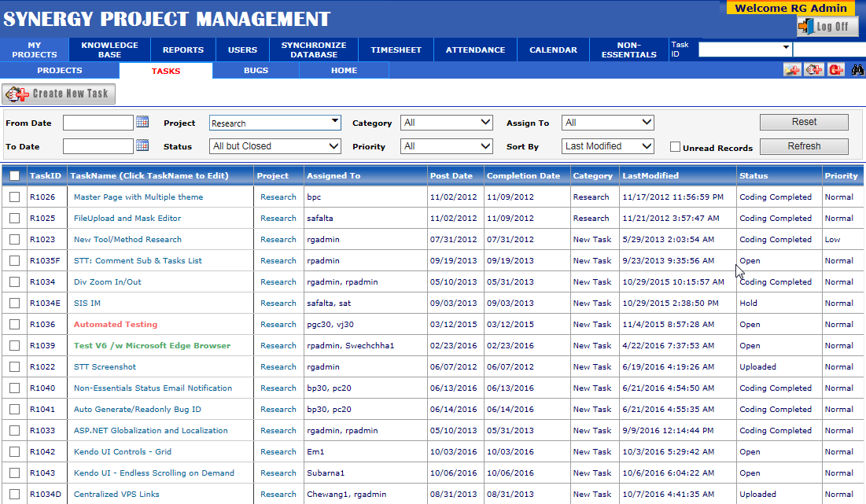Select the Tasks tab
The height and width of the screenshot is (504, 866).
166,71
